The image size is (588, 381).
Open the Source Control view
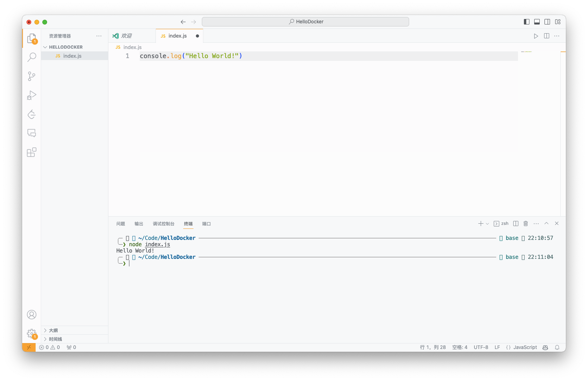click(x=32, y=76)
